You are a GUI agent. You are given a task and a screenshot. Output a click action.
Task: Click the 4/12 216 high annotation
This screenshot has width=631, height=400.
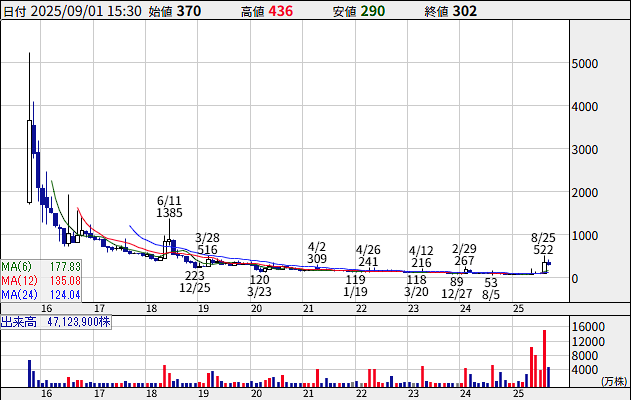pyautogui.click(x=421, y=257)
